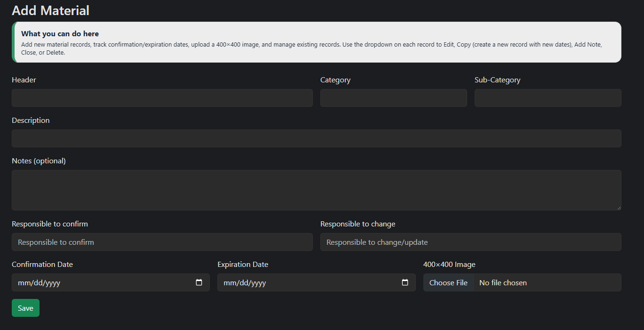Open the Confirmation Date calendar picker icon
This screenshot has height=330, width=644.
(x=199, y=282)
